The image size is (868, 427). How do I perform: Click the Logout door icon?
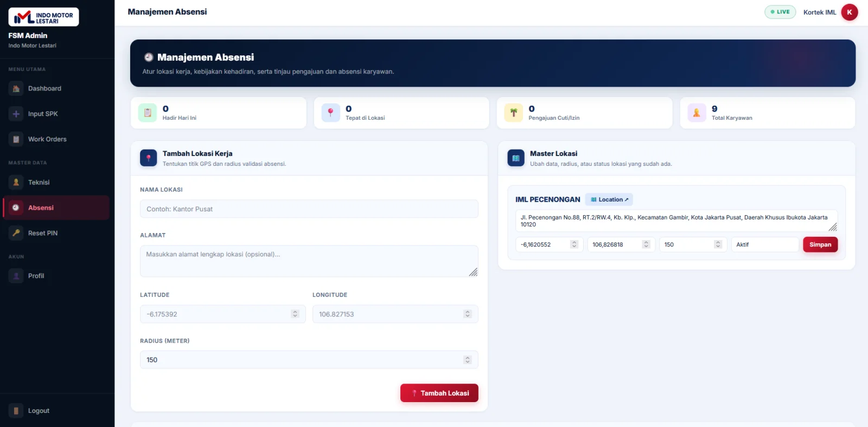coord(16,411)
